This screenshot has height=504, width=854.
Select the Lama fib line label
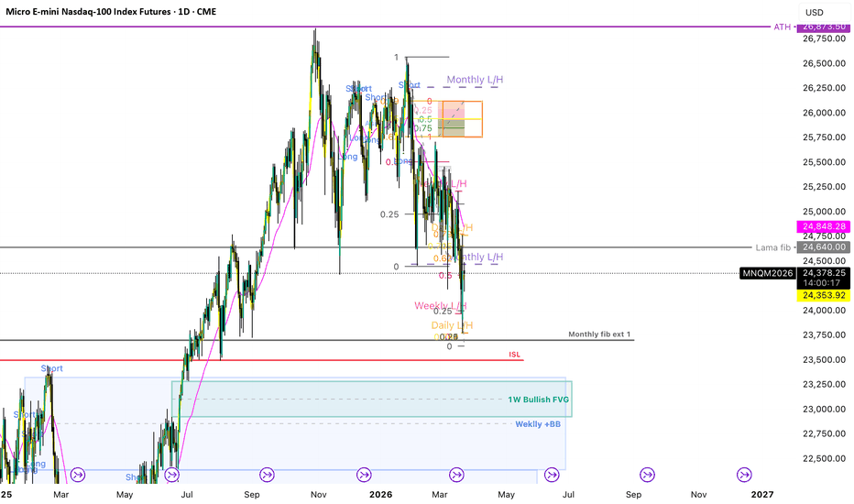coord(772,247)
